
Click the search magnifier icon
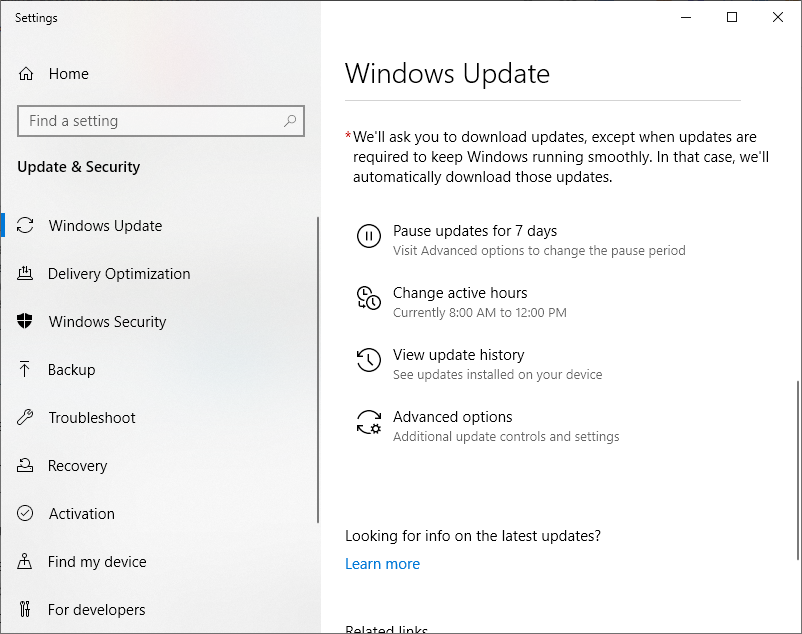[x=290, y=121]
